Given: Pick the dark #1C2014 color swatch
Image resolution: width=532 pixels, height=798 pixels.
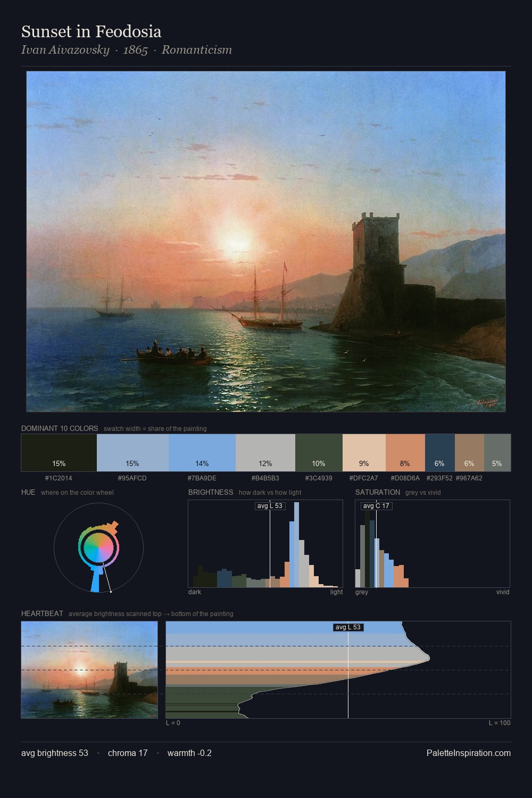Looking at the screenshot, I should point(59,453).
